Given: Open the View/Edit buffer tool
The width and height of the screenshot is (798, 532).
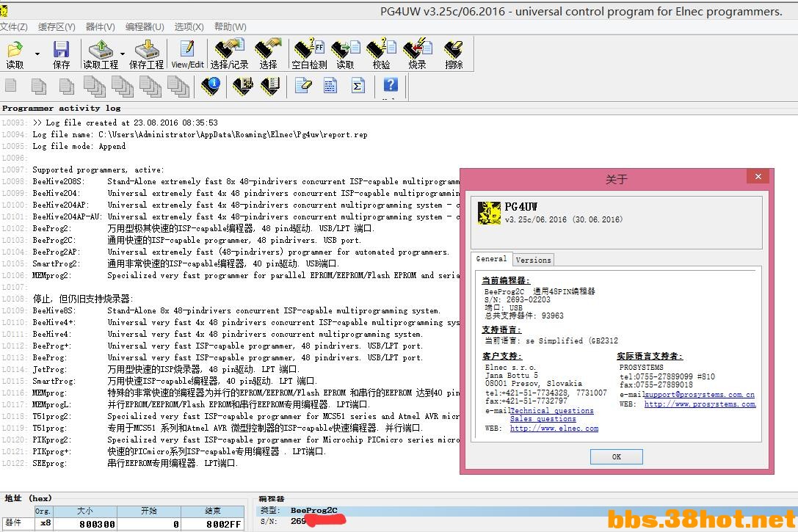Looking at the screenshot, I should [187, 54].
